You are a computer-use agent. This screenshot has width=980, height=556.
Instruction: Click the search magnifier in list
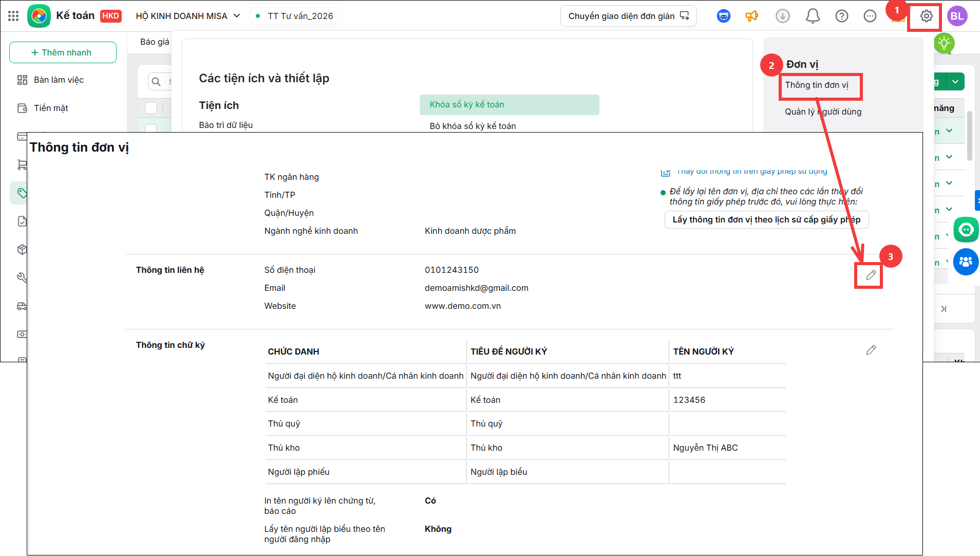156,81
